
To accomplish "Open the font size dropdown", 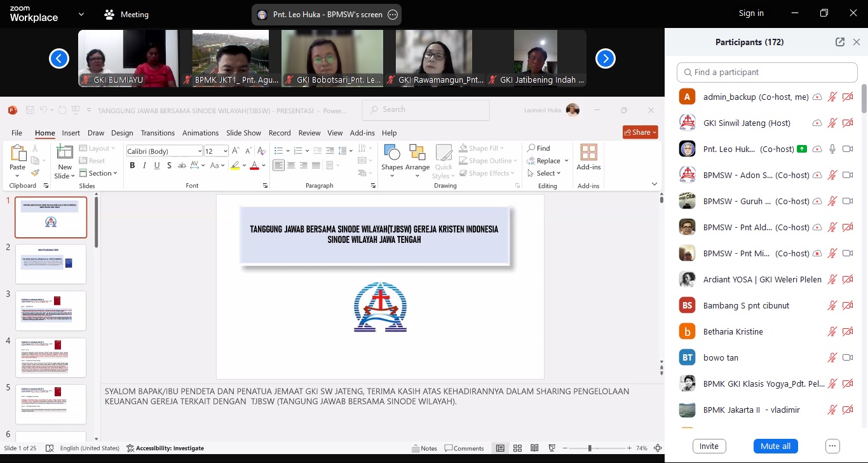I will 224,151.
